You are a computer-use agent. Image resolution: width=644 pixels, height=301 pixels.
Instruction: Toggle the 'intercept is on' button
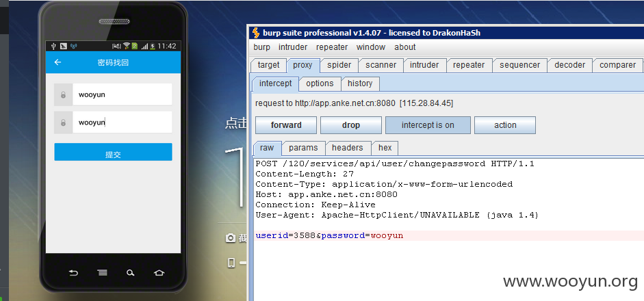pyautogui.click(x=428, y=125)
